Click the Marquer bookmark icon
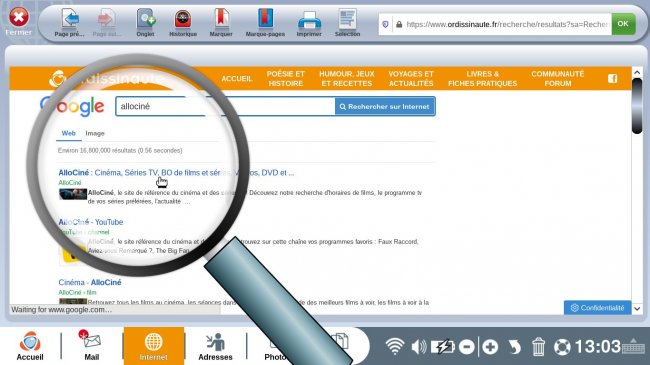 221,19
